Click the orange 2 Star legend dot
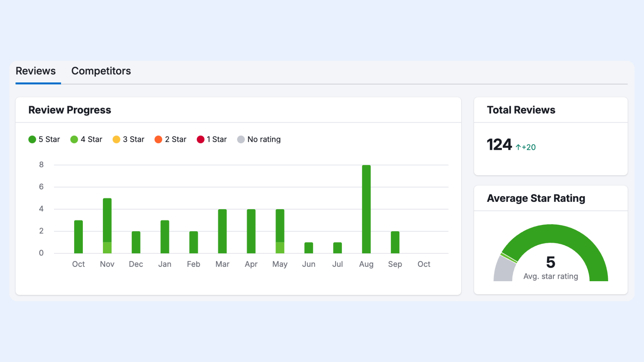The image size is (644, 362). tap(158, 139)
